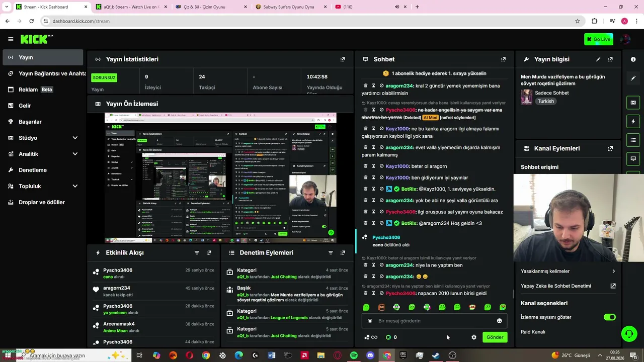This screenshot has height=362, width=644.
Task: Open the channel points icon below the message box
Action: pos(370,337)
